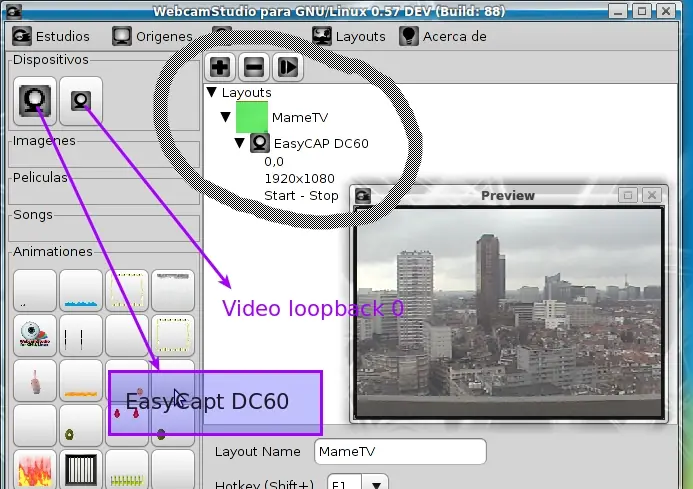Click the apply/play layout button

(x=288, y=67)
